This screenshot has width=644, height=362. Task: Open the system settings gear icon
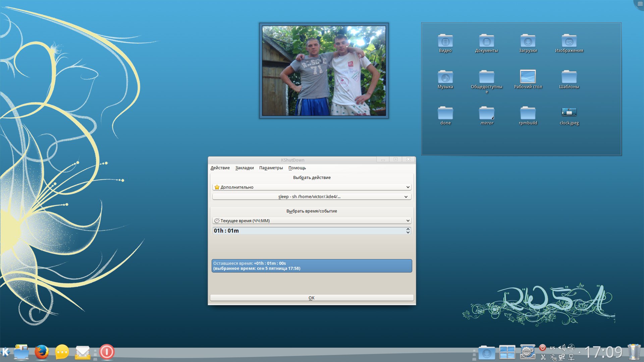(528, 352)
